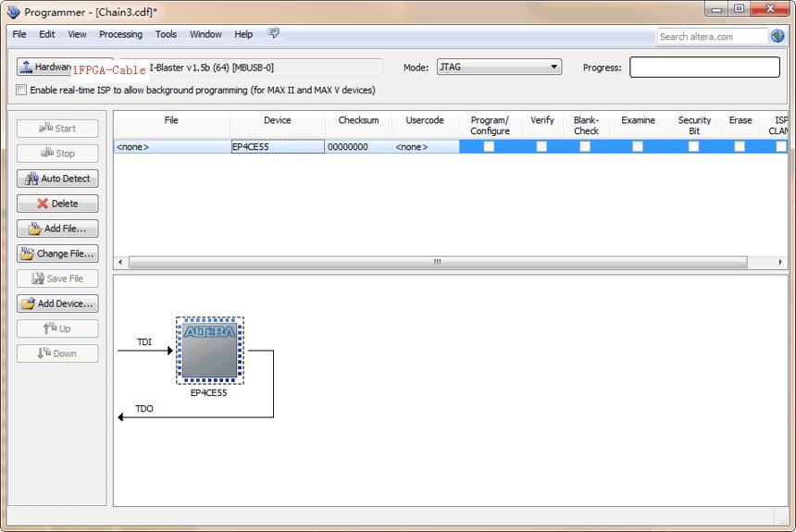This screenshot has height=532, width=796.
Task: Open the Processing menu
Action: pyautogui.click(x=121, y=34)
